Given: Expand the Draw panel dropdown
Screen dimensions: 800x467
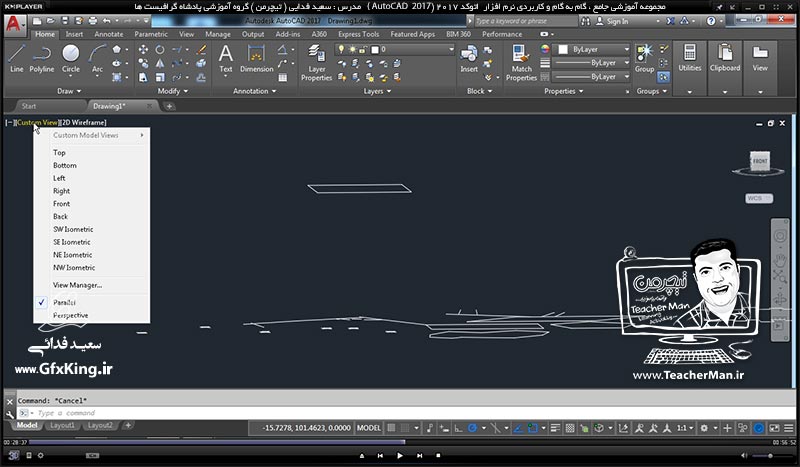Looking at the screenshot, I should 69,91.
